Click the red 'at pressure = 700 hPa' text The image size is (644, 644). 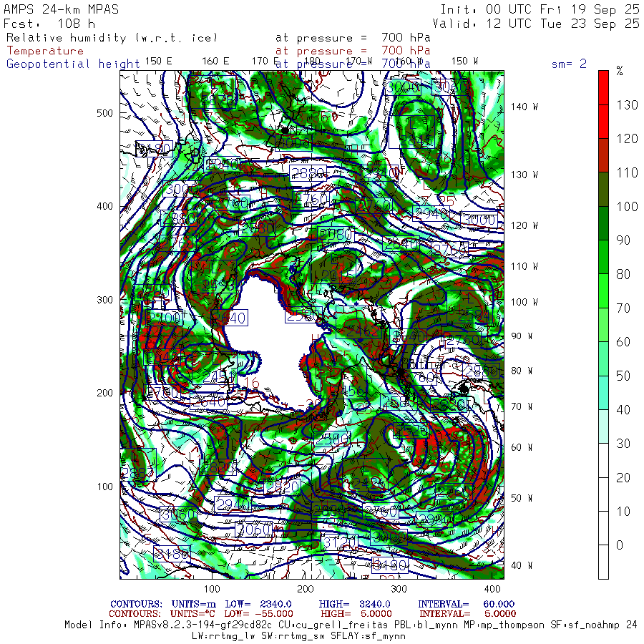pyautogui.click(x=353, y=51)
